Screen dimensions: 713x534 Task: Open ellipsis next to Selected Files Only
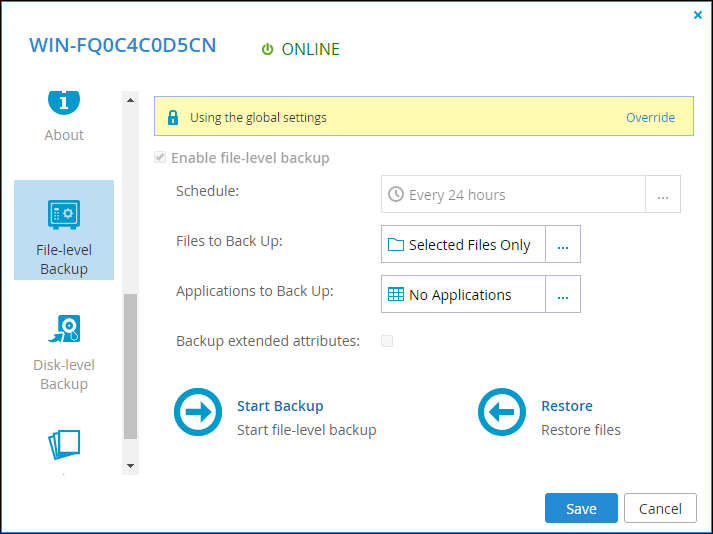pos(563,244)
